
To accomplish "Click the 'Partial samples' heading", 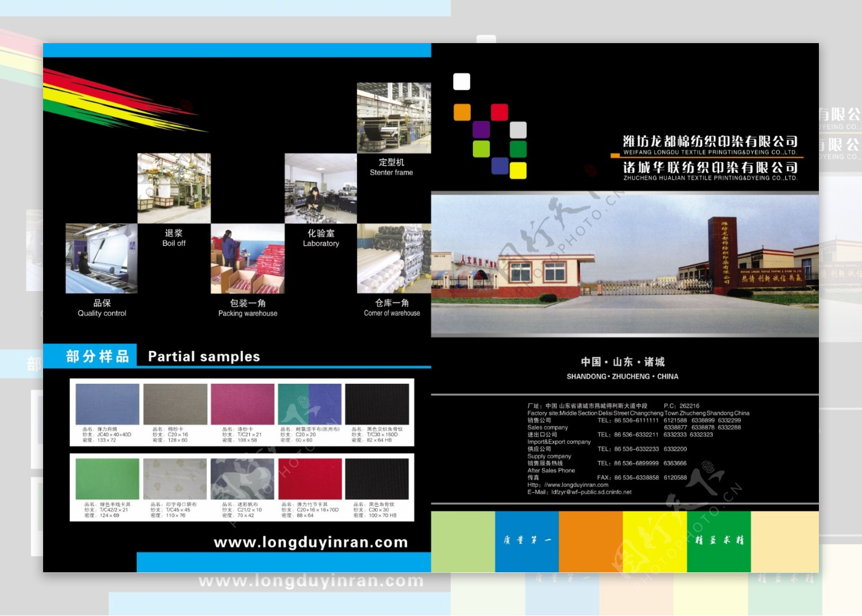I will tap(204, 356).
